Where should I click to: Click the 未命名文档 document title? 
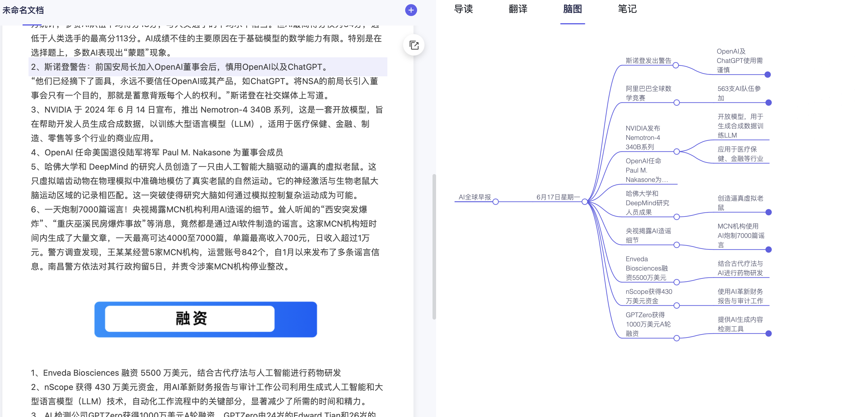point(23,10)
